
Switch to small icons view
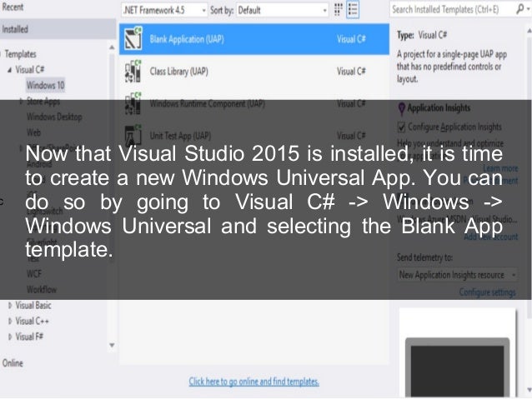339,10
